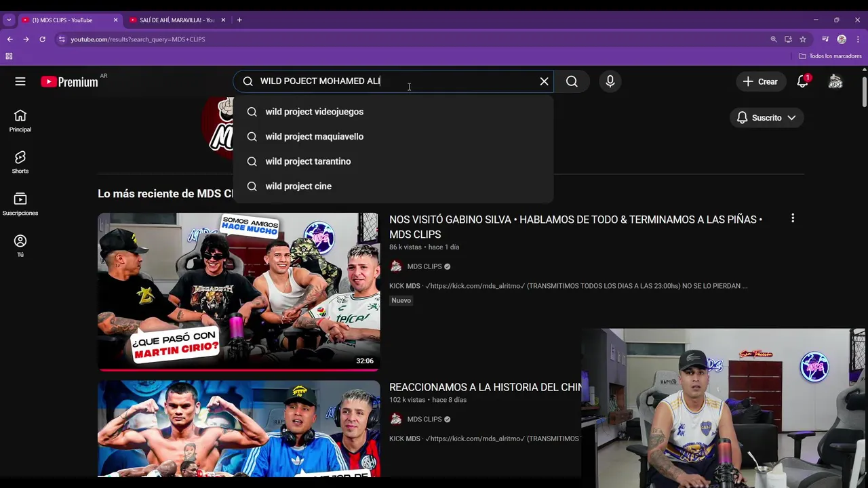Click search suggestion magnifier beside videojuegos
The height and width of the screenshot is (488, 868).
click(x=252, y=112)
